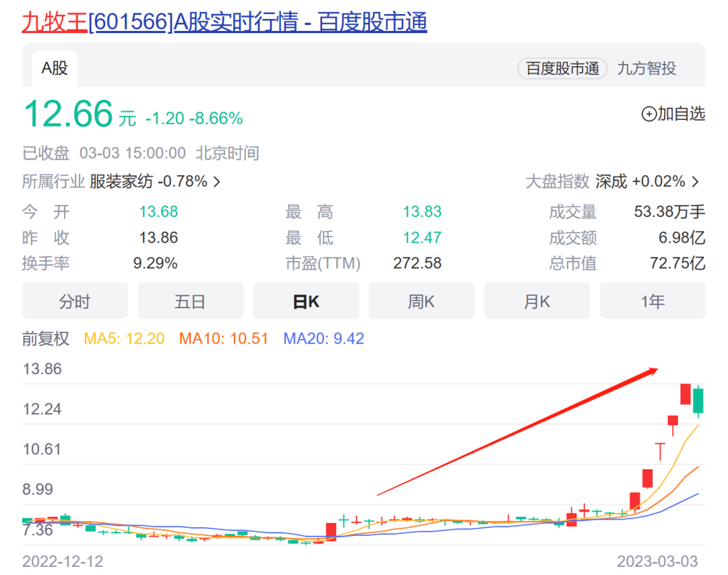This screenshot has height=575, width=728.
Task: Add stock via 加自选 plus icon
Action: tap(648, 114)
